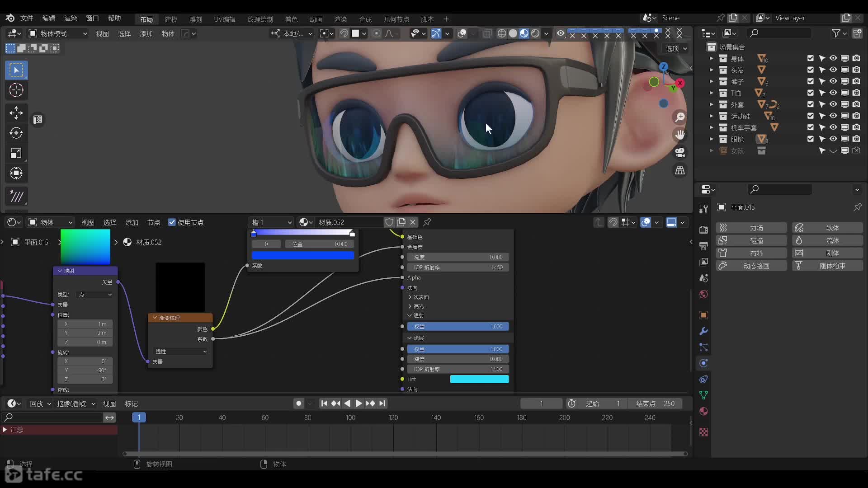The height and width of the screenshot is (488, 868).
Task: Open the World properties tab
Action: tap(703, 294)
